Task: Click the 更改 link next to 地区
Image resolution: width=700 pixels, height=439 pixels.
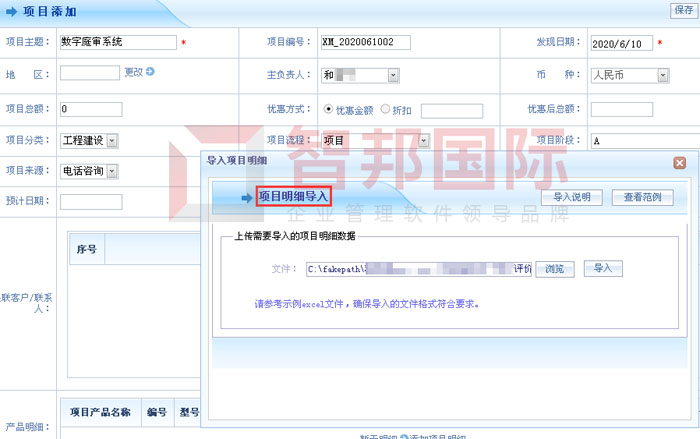Action: [134, 72]
